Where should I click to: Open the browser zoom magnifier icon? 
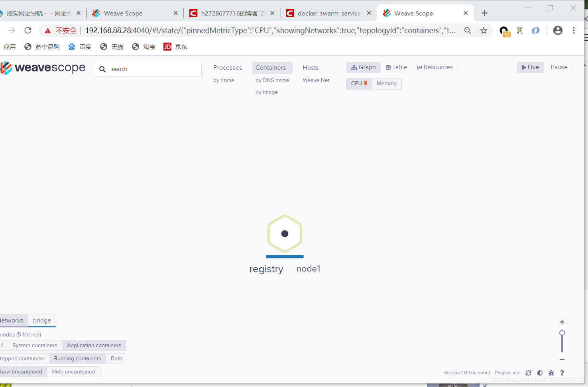pyautogui.click(x=468, y=30)
